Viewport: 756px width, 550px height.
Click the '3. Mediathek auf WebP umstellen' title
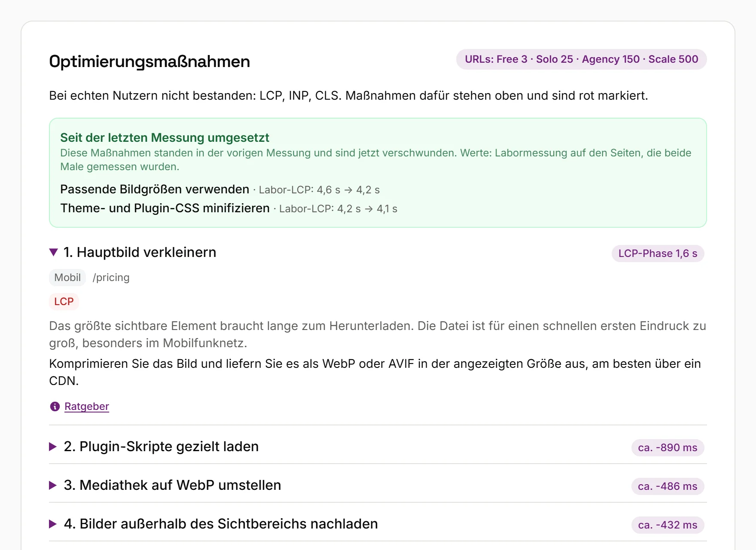point(172,486)
